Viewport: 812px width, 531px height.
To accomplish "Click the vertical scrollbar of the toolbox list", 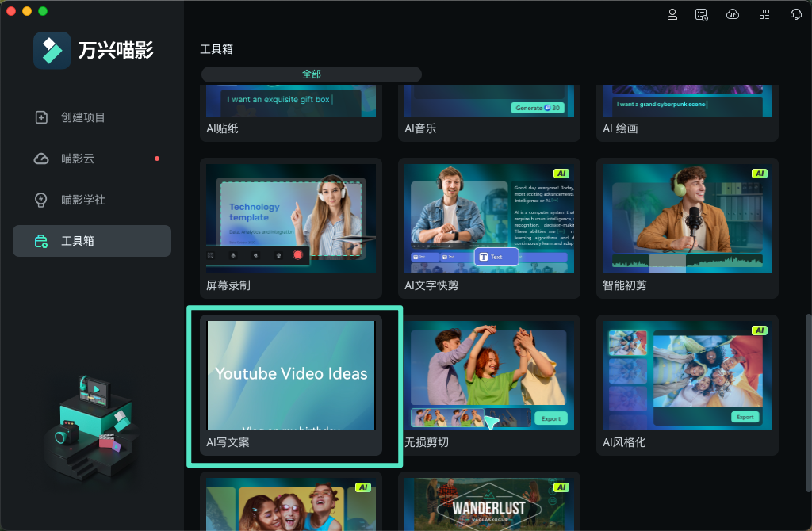I will coord(808,403).
